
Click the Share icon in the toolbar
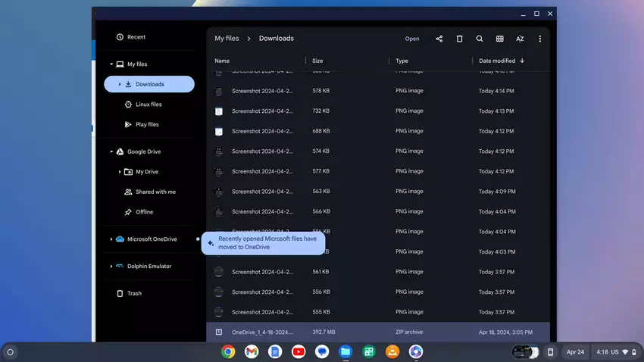point(439,39)
